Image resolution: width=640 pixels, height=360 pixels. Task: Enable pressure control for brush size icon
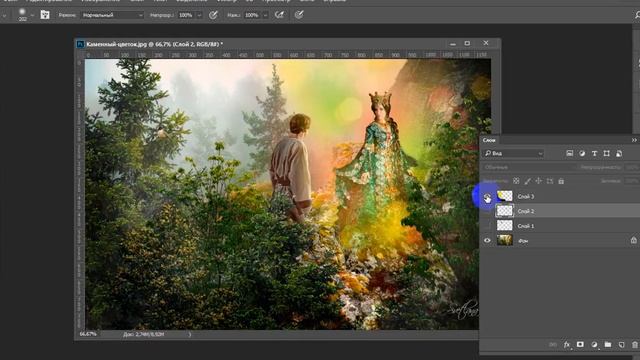pyautogui.click(x=299, y=15)
